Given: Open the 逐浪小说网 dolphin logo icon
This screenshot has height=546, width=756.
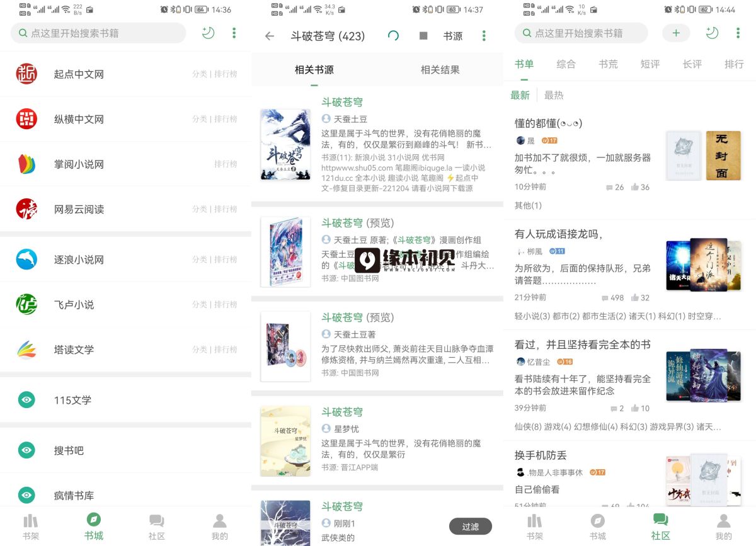Looking at the screenshot, I should pos(26,259).
